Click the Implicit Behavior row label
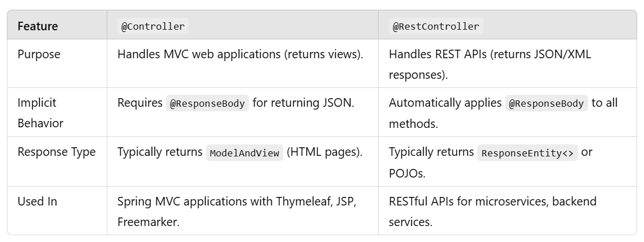The height and width of the screenshot is (242, 644). pyautogui.click(x=40, y=113)
